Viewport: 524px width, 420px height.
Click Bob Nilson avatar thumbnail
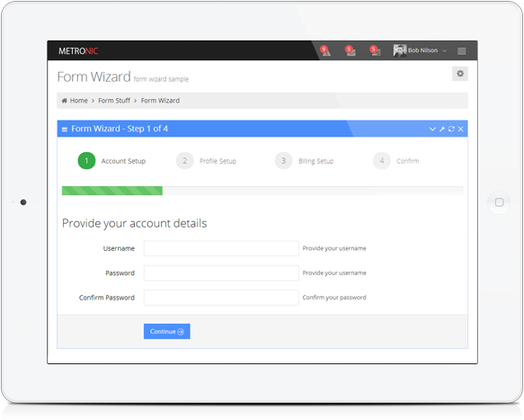(400, 50)
